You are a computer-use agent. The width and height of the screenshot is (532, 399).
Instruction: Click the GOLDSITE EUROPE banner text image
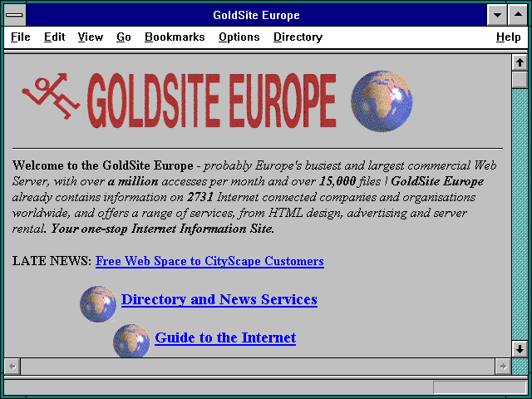click(212, 101)
